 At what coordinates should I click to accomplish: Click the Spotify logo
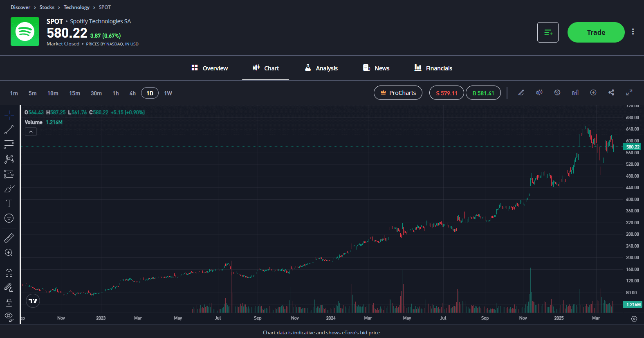(x=25, y=32)
